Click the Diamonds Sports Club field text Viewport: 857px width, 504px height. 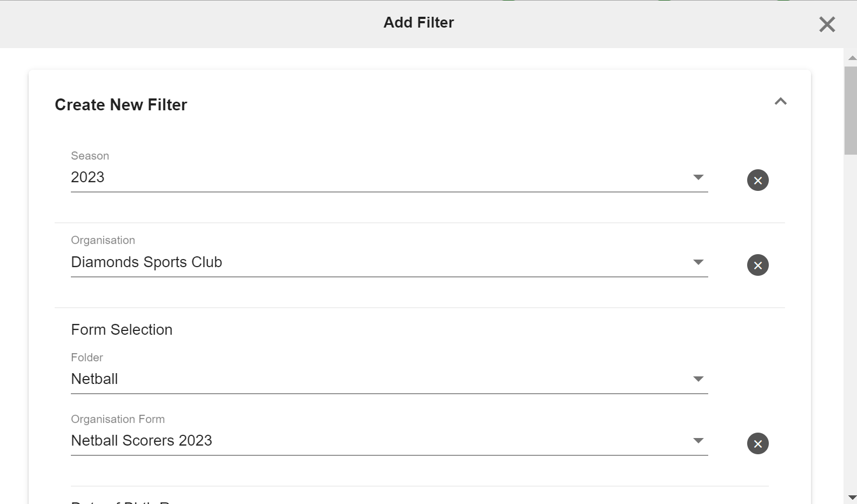(x=147, y=262)
